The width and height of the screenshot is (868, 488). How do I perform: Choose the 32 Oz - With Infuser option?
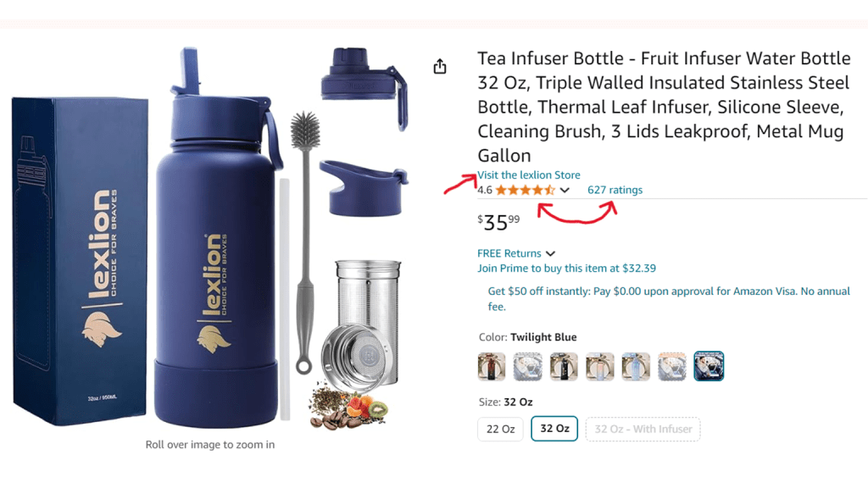pyautogui.click(x=643, y=429)
